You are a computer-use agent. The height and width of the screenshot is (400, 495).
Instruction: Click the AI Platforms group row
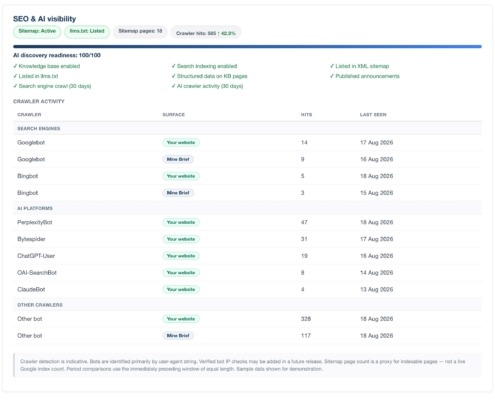click(247, 208)
